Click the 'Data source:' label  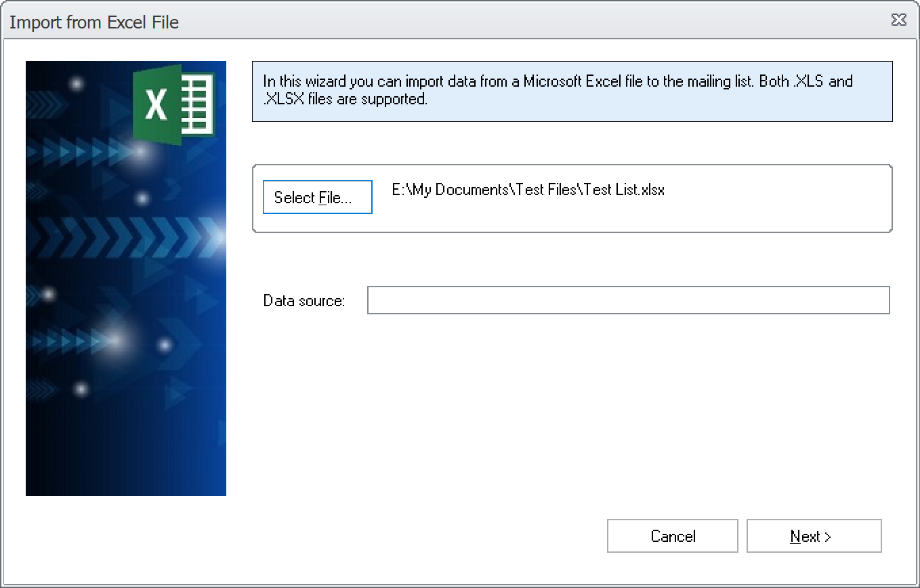coord(304,301)
